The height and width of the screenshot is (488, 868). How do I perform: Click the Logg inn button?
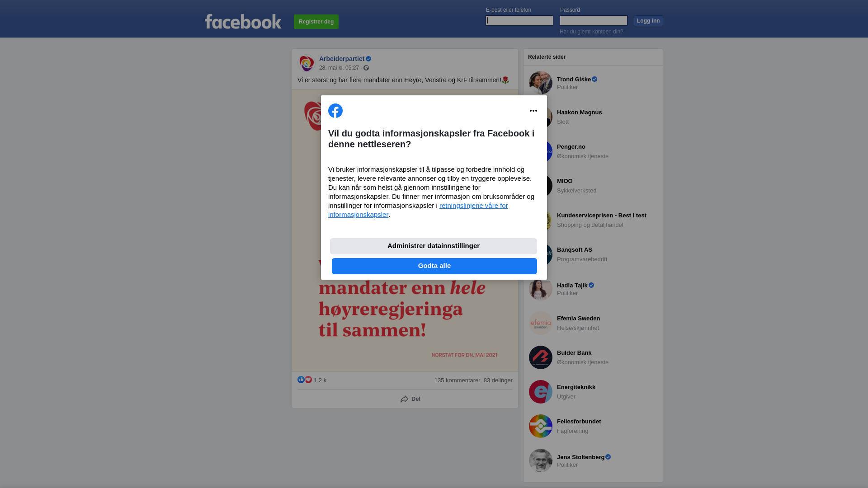click(x=648, y=21)
